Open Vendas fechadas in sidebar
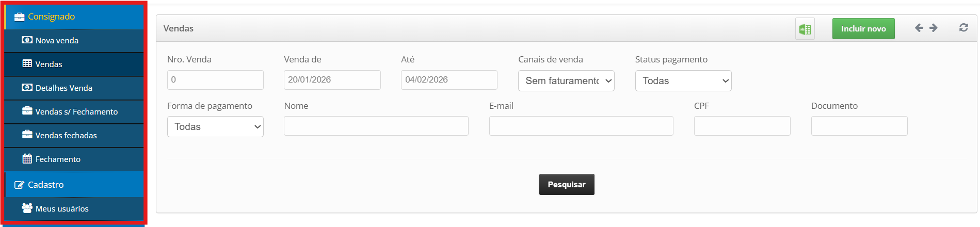Screen dimensions: 980x227 pyautogui.click(x=66, y=135)
